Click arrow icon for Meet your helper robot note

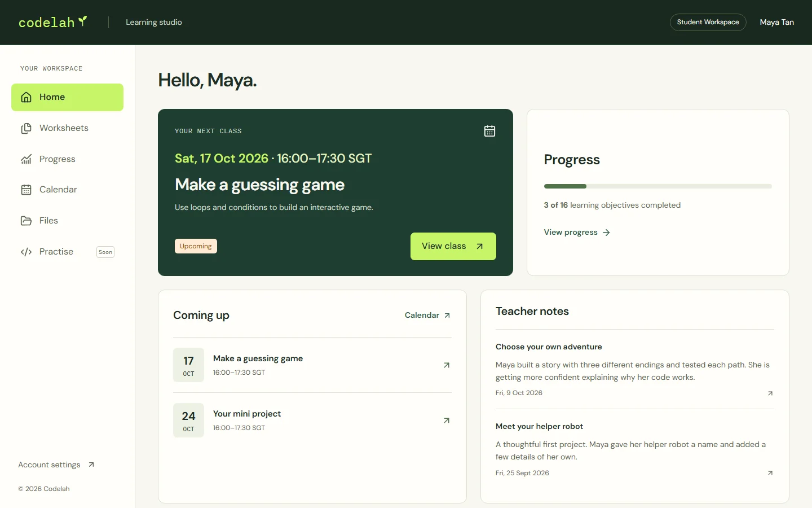pyautogui.click(x=770, y=473)
